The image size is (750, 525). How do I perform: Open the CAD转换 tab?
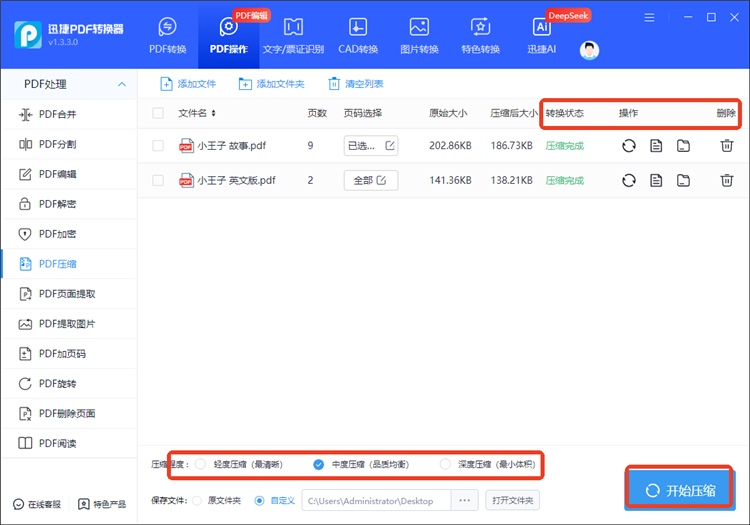[358, 36]
